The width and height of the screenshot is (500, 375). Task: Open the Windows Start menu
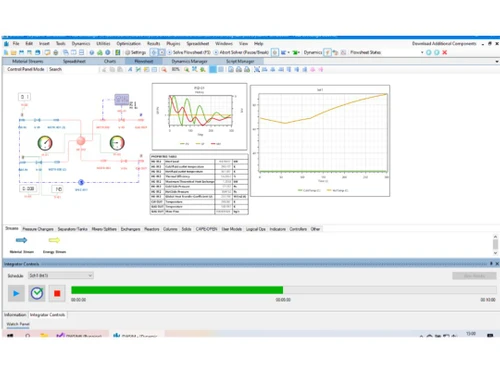[x=10, y=335]
